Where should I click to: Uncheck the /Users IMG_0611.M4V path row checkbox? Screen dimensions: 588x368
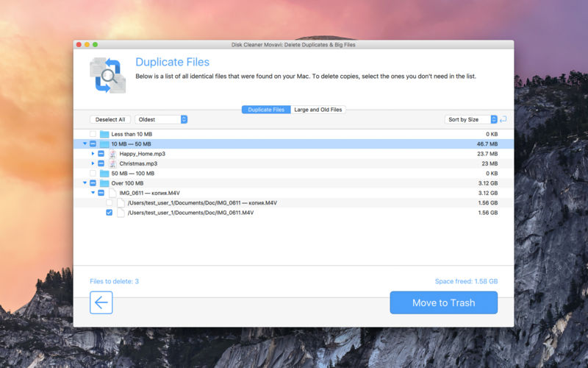click(x=109, y=212)
